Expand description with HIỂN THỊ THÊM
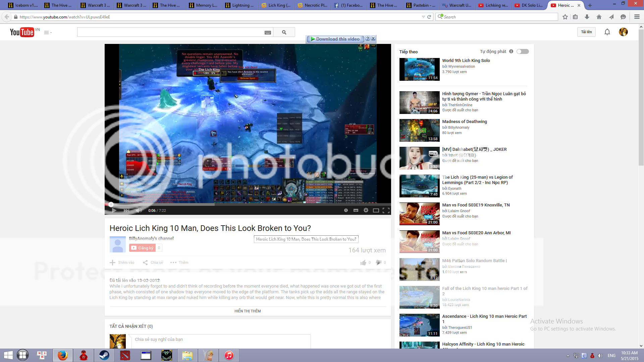 248,311
